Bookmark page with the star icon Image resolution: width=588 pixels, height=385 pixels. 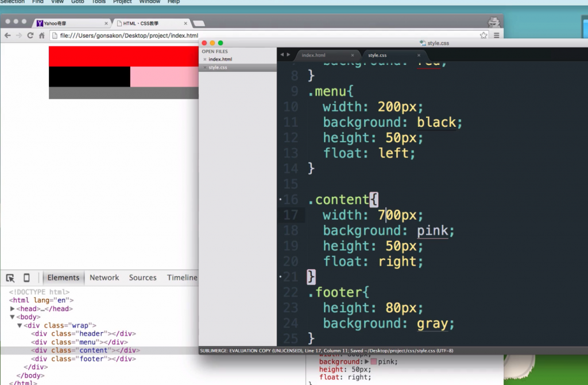pyautogui.click(x=483, y=35)
